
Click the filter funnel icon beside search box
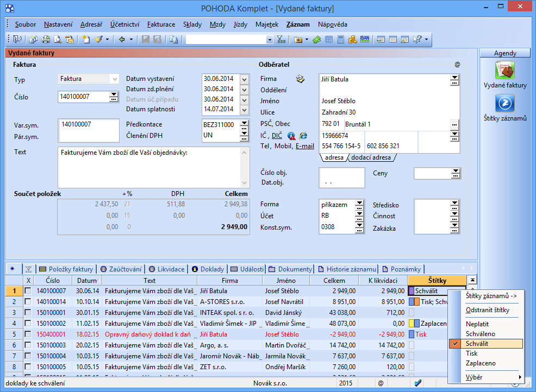281,40
